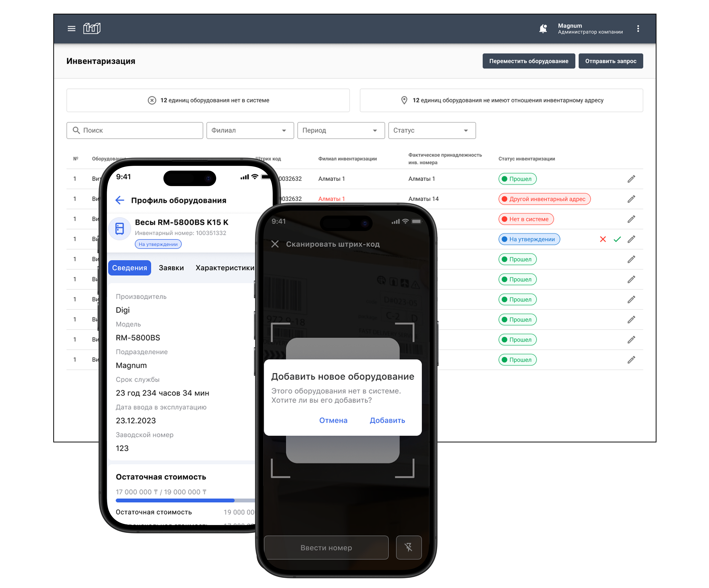Click Отмена in the add equipment dialog
Screen dimensions: 709x588
tap(333, 420)
